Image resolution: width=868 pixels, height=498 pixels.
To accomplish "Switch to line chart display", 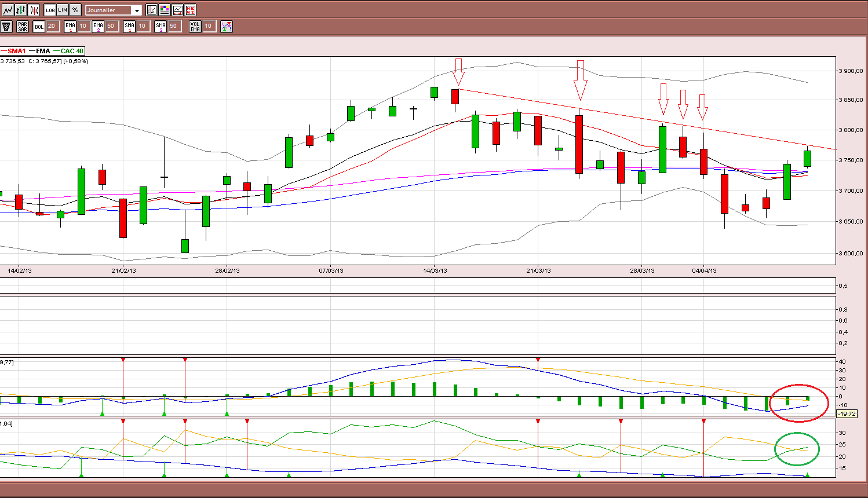I will 8,10.
